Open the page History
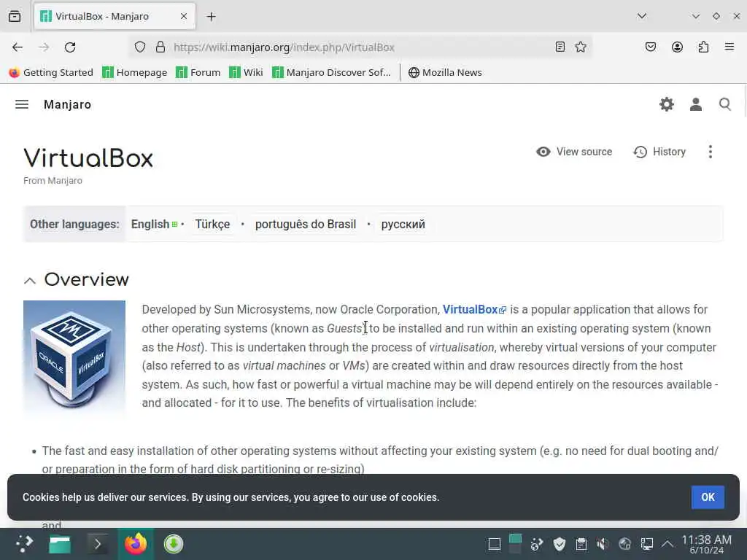 (659, 152)
